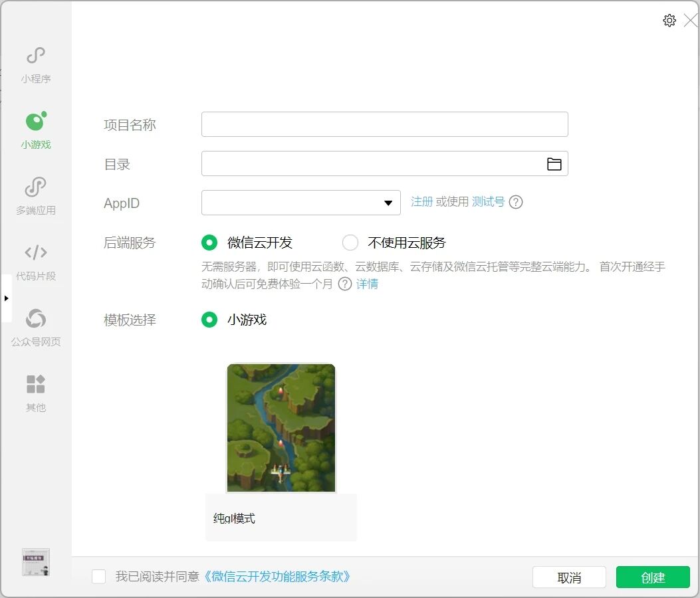This screenshot has height=598, width=700.
Task: Click the green 创建 button
Action: 653,577
